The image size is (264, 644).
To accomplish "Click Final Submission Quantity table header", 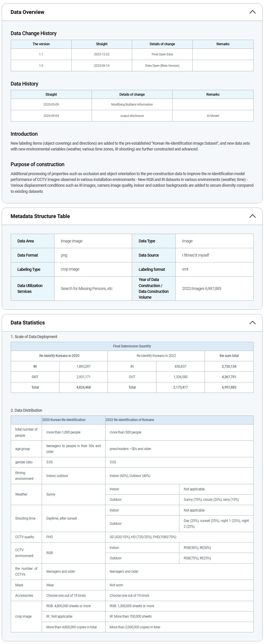I will click(x=132, y=346).
